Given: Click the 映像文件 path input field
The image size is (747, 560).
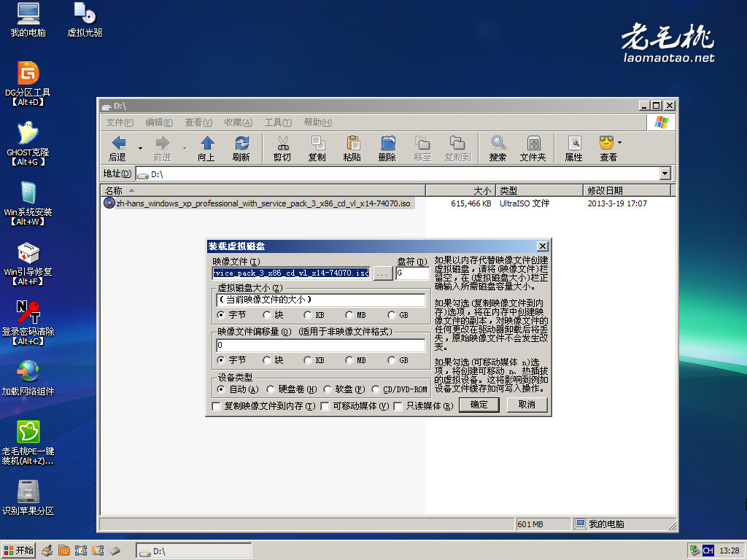Looking at the screenshot, I should click(x=291, y=273).
